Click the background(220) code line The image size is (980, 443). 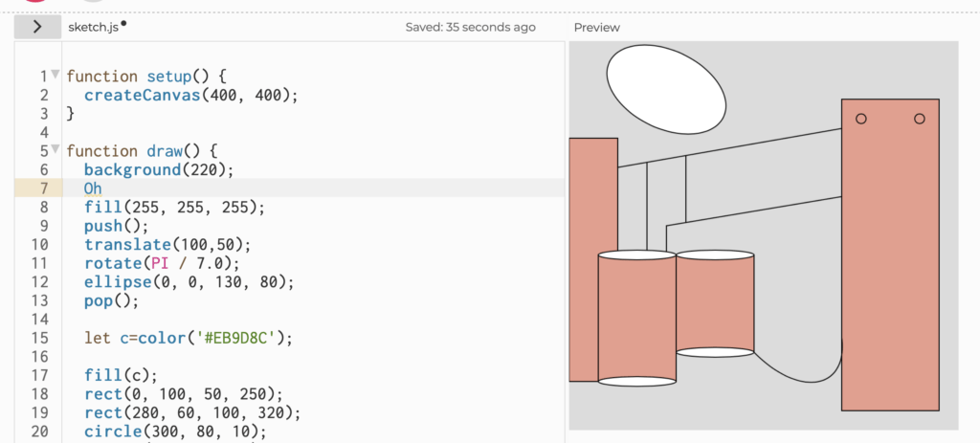coord(159,169)
